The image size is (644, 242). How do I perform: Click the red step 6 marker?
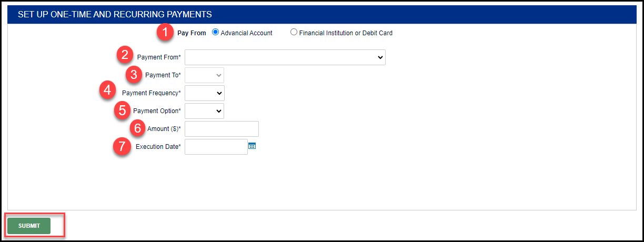[137, 128]
